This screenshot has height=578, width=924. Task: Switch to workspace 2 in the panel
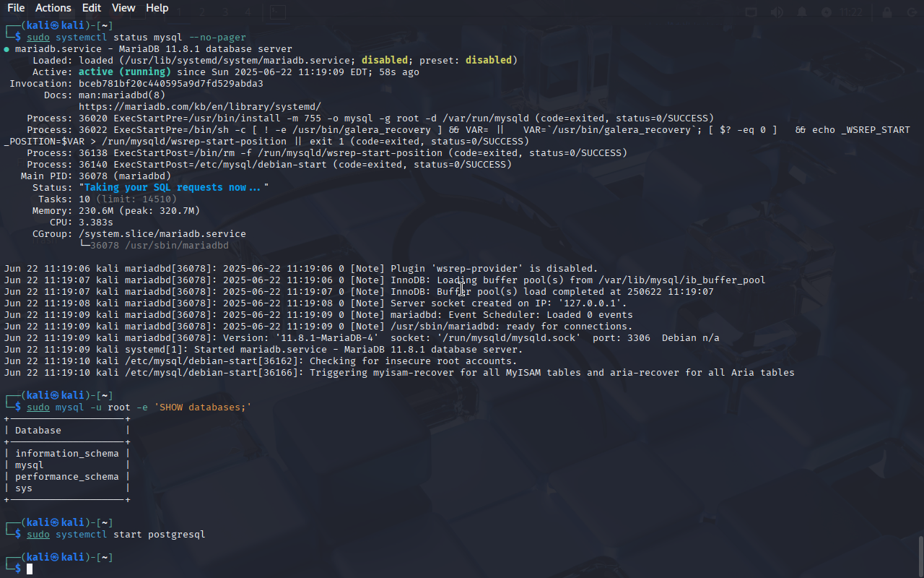coord(203,12)
